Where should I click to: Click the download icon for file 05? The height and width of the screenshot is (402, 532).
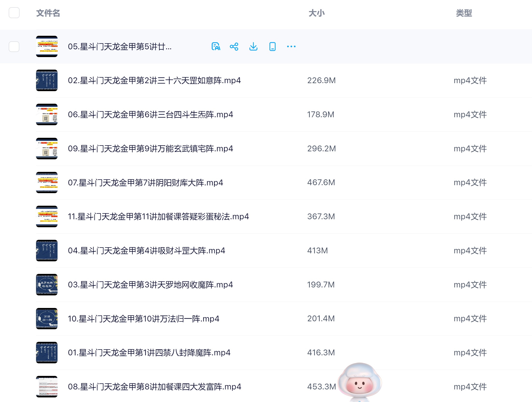253,46
